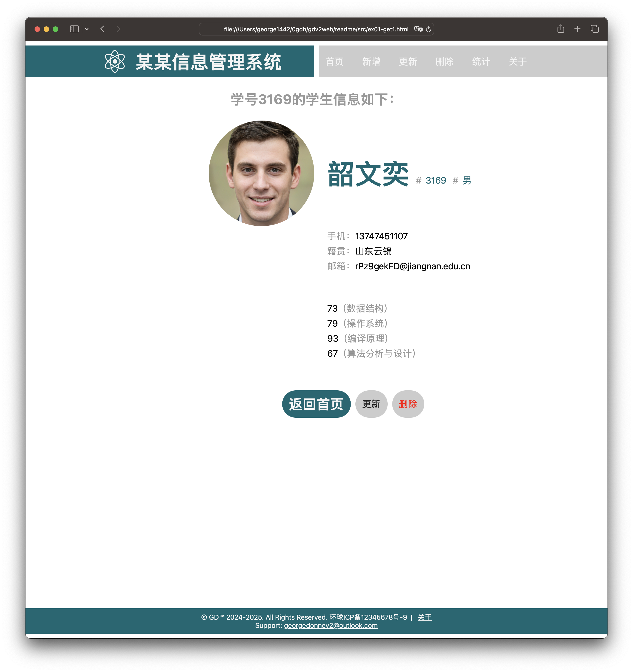Open a new tab with plus icon
The image size is (633, 672).
coord(577,29)
